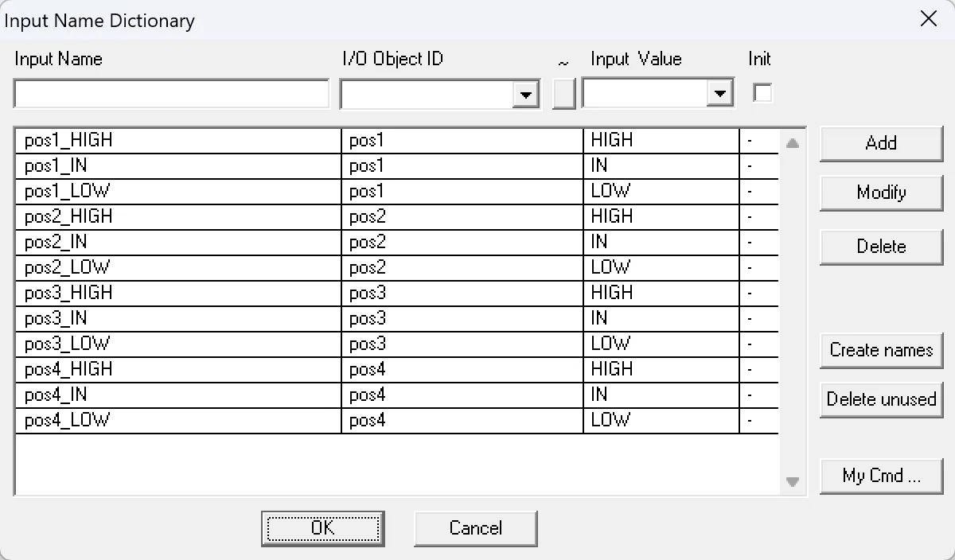This screenshot has height=560, width=955.
Task: Click Delete unused
Action: click(x=881, y=399)
